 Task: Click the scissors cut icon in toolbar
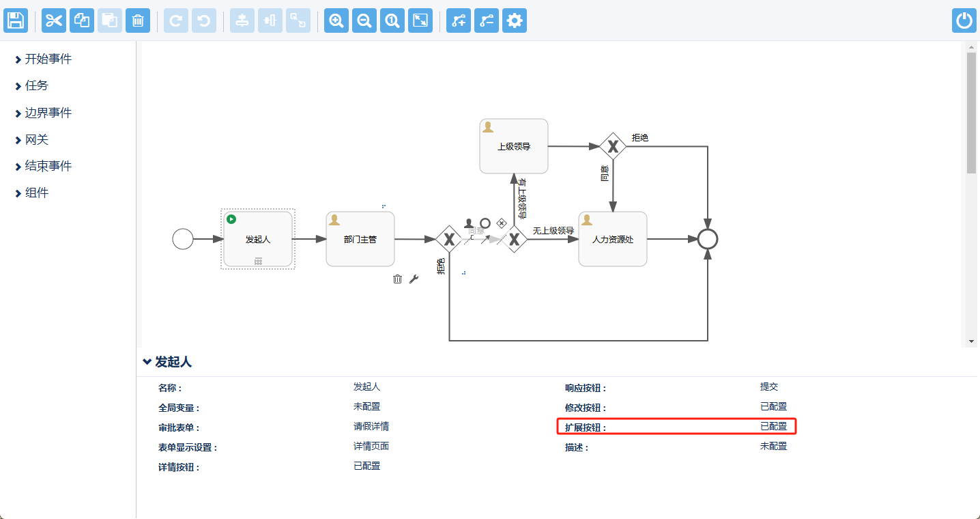(54, 20)
